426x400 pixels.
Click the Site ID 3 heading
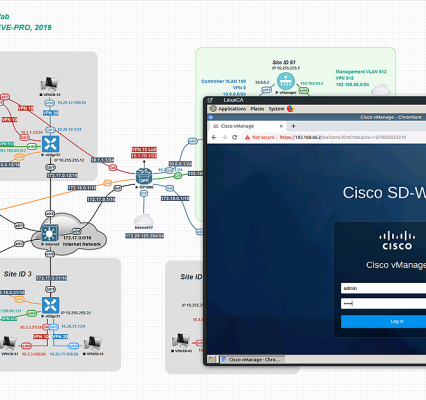tap(18, 274)
